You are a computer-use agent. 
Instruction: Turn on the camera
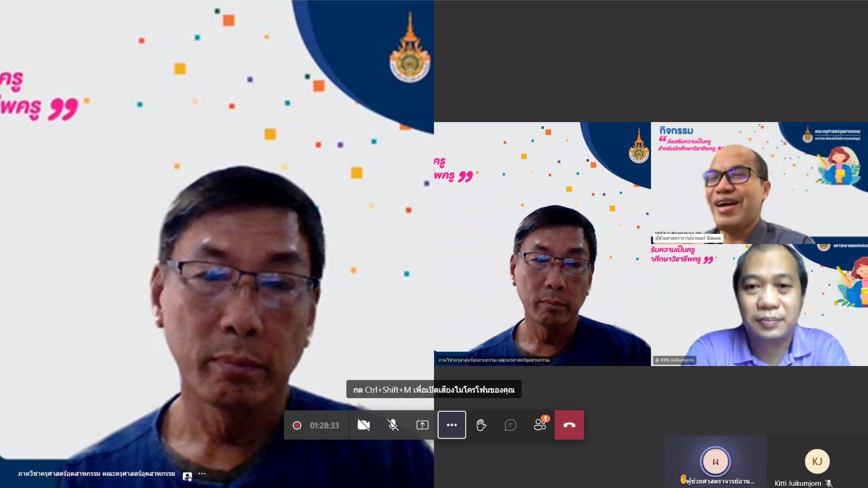pos(363,425)
